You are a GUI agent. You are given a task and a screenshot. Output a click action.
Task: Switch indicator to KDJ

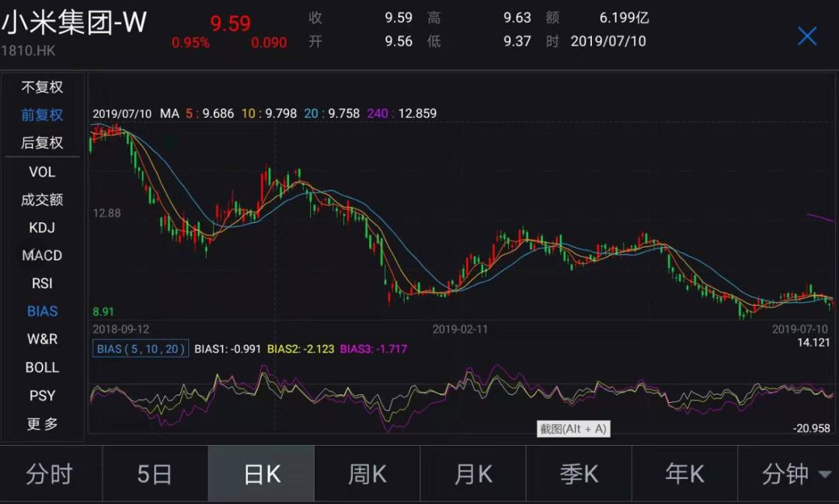[42, 228]
